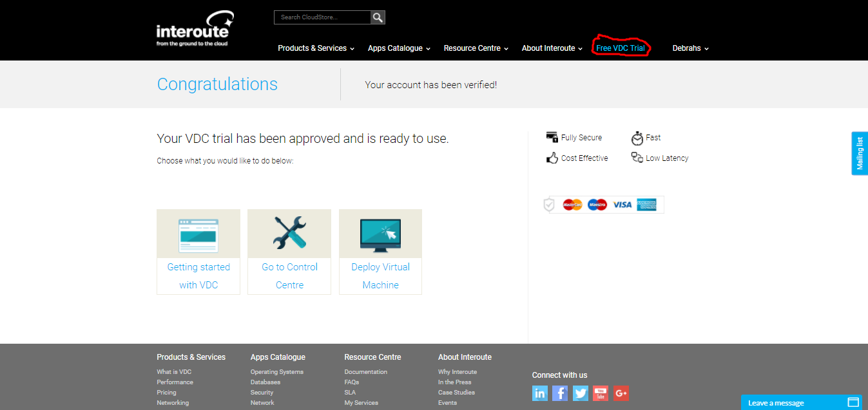Click the VISA payment logo
868x410 pixels.
(622, 205)
